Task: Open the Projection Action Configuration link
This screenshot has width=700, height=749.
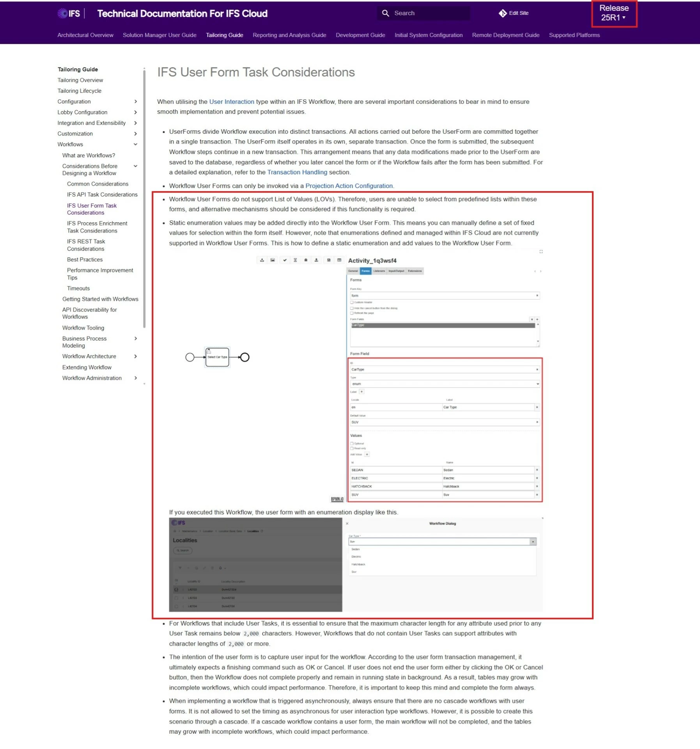Action: click(x=349, y=186)
